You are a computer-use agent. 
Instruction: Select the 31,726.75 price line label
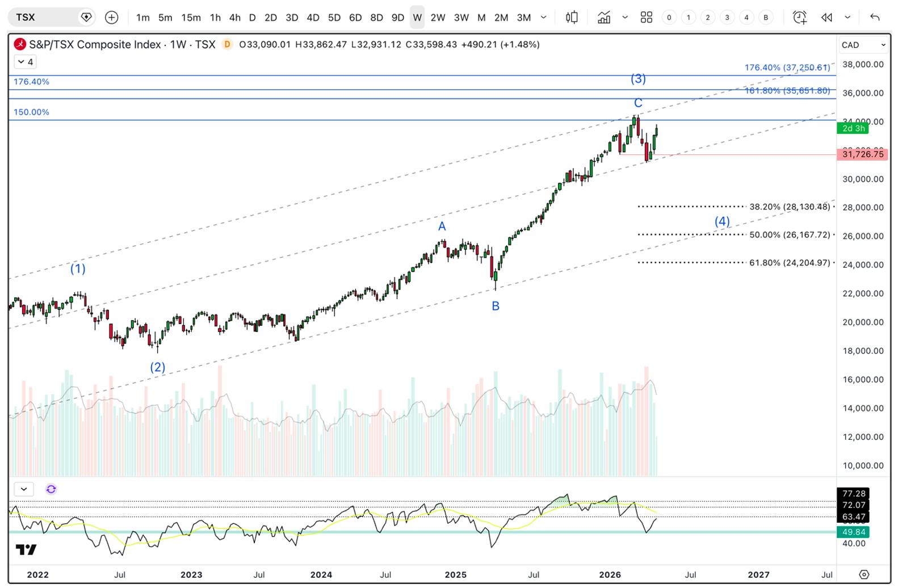click(863, 154)
